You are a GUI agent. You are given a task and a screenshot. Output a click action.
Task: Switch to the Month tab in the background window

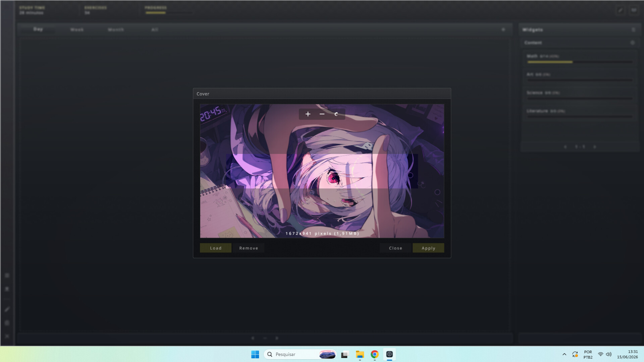point(116,29)
